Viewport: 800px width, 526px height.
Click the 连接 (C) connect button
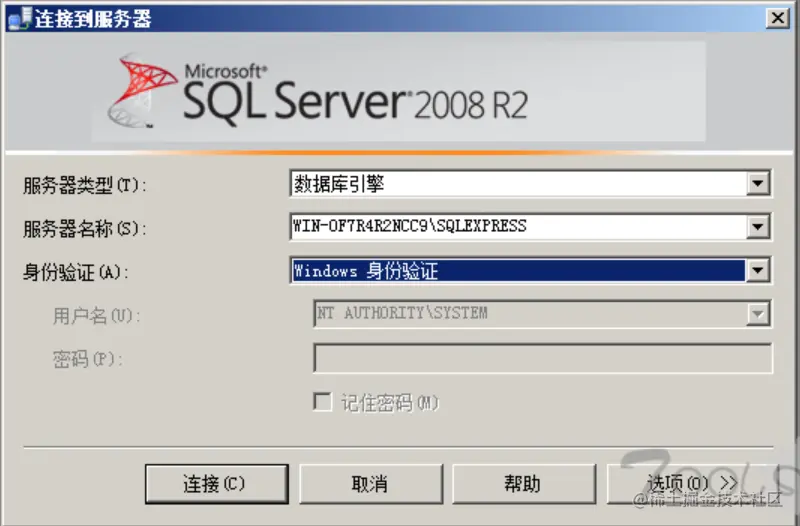click(217, 484)
